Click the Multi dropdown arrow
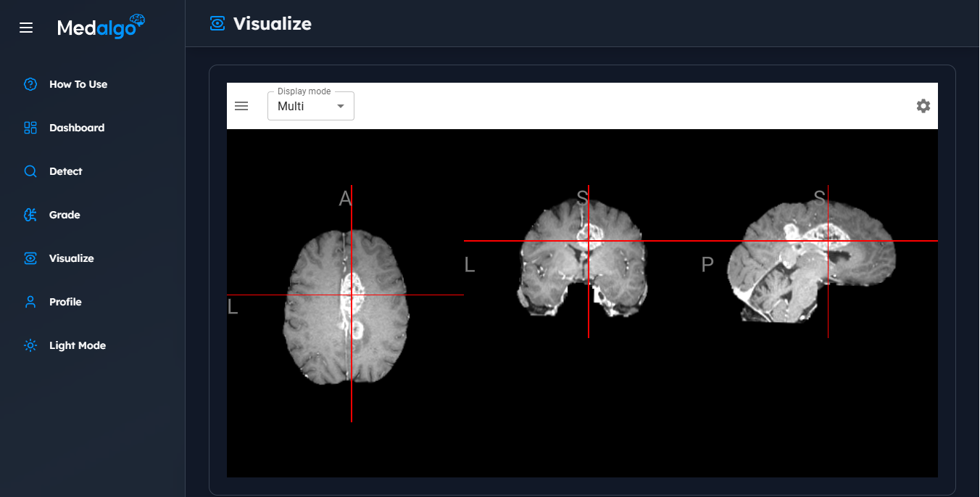The width and height of the screenshot is (980, 497). coord(341,107)
